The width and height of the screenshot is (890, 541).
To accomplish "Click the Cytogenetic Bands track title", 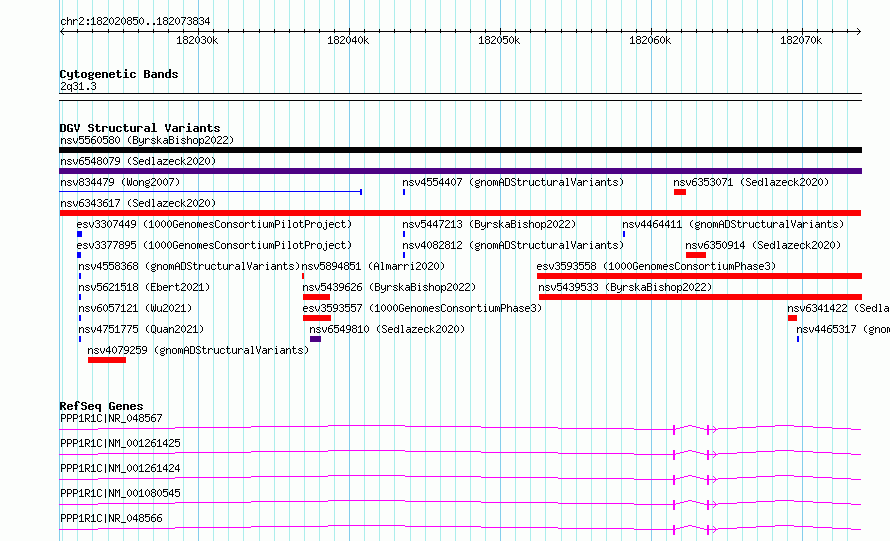I will [119, 74].
